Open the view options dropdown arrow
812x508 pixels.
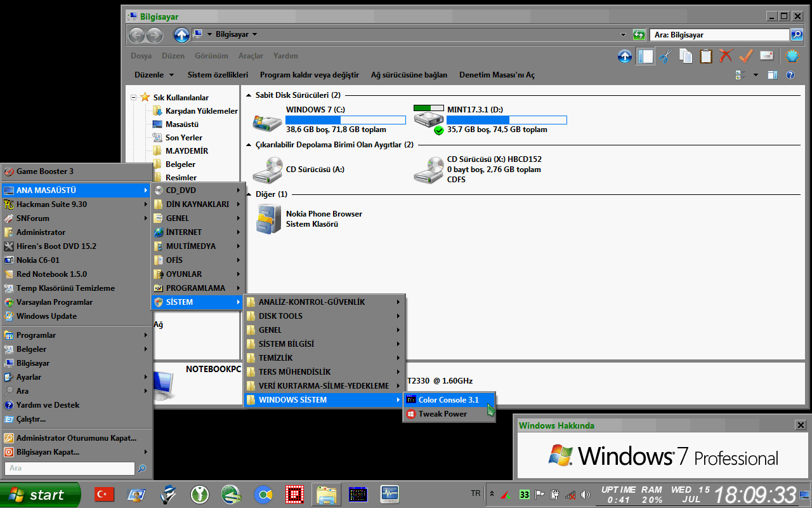point(756,75)
